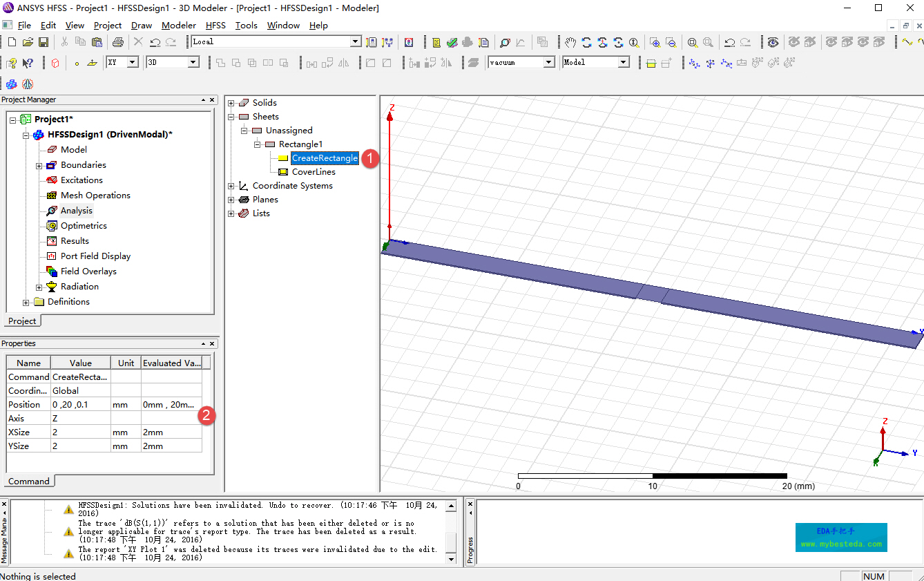Select the CoverLines tree item

point(314,172)
